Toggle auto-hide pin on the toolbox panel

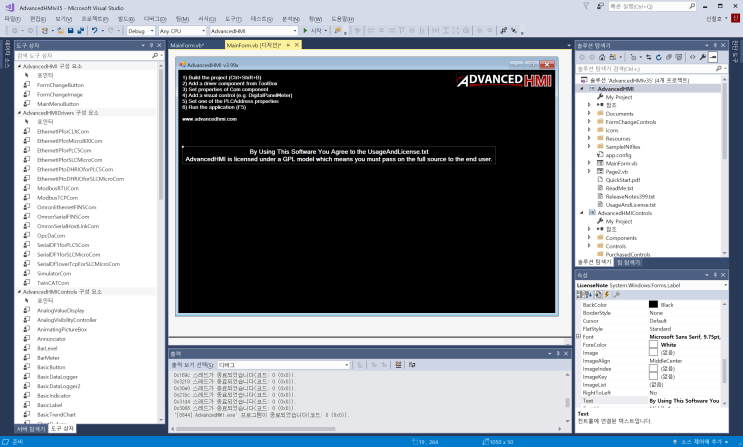(x=151, y=45)
